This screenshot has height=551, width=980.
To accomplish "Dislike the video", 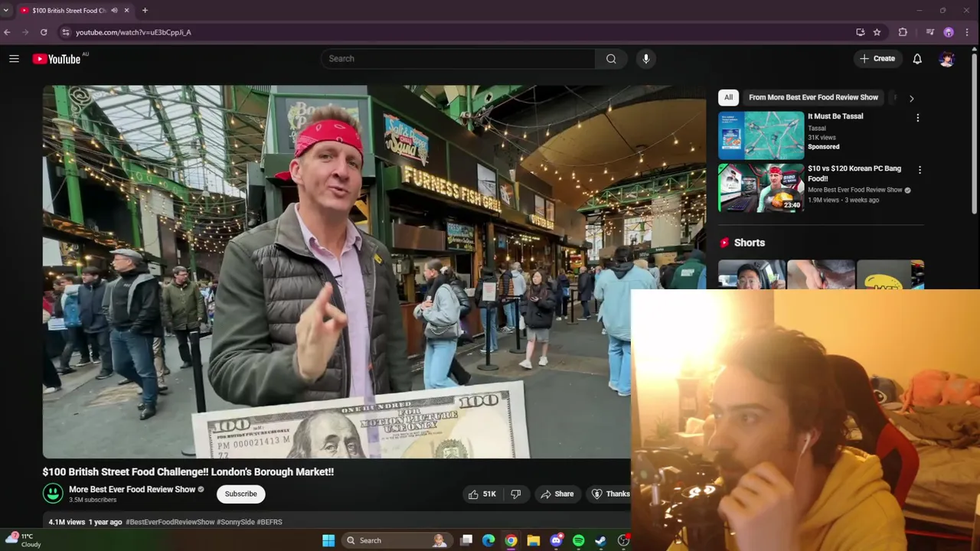I will [516, 494].
